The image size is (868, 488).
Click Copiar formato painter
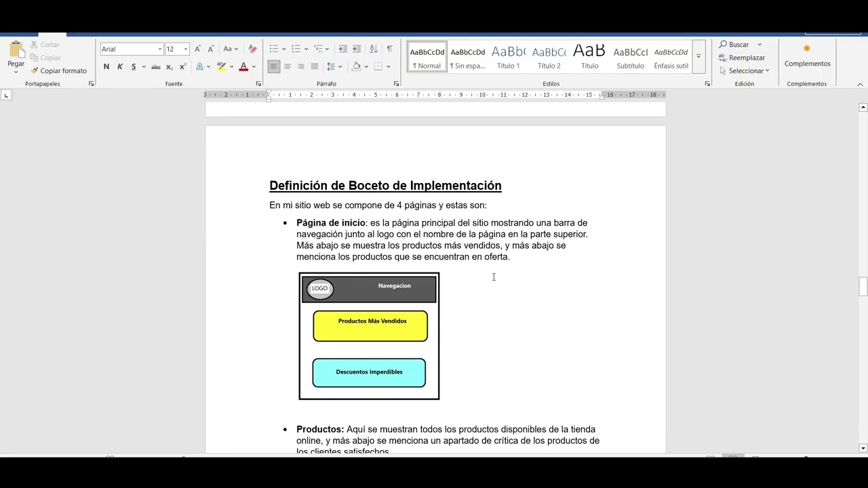tap(59, 70)
